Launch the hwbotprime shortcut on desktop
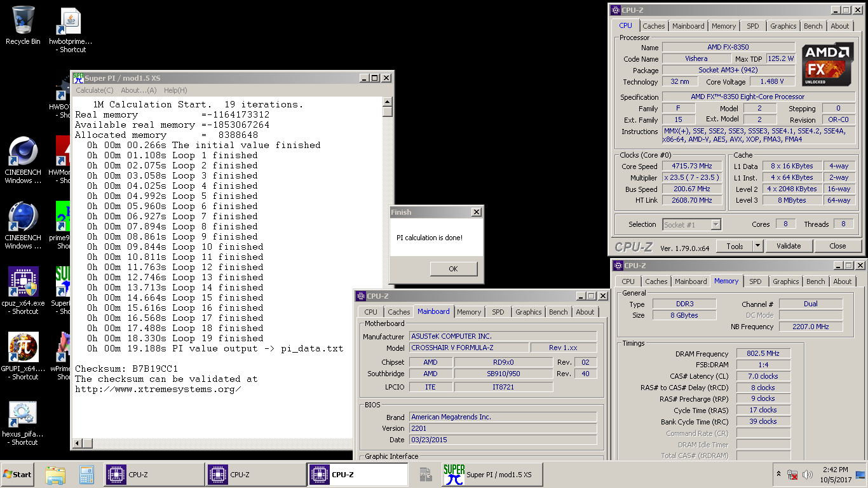The height and width of the screenshot is (488, 868). [x=71, y=30]
